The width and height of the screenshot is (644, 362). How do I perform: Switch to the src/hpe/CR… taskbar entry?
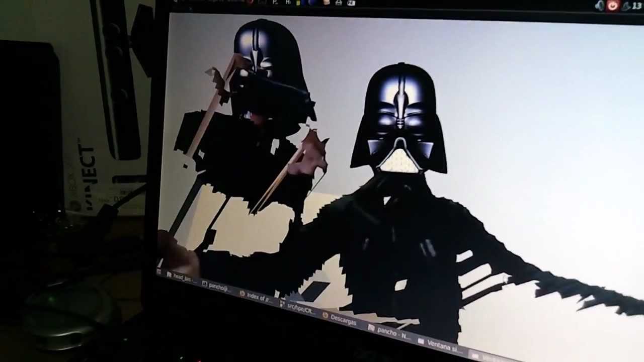pos(297,308)
